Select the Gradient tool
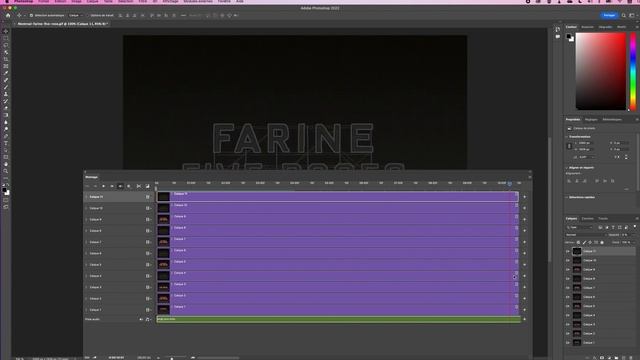 [x=6, y=115]
